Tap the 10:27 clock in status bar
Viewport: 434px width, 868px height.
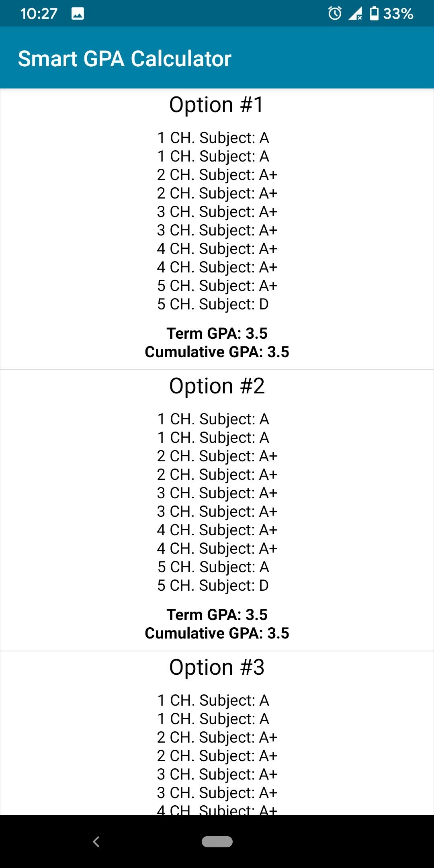click(x=39, y=14)
